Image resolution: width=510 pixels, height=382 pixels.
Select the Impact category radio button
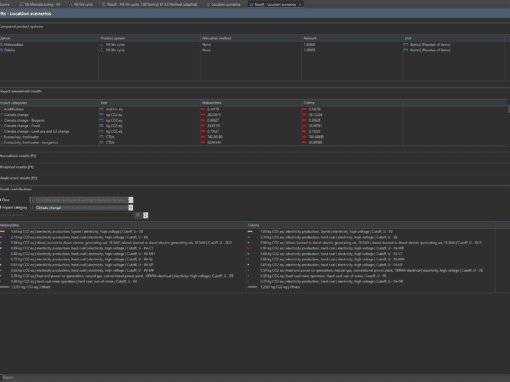14,207
